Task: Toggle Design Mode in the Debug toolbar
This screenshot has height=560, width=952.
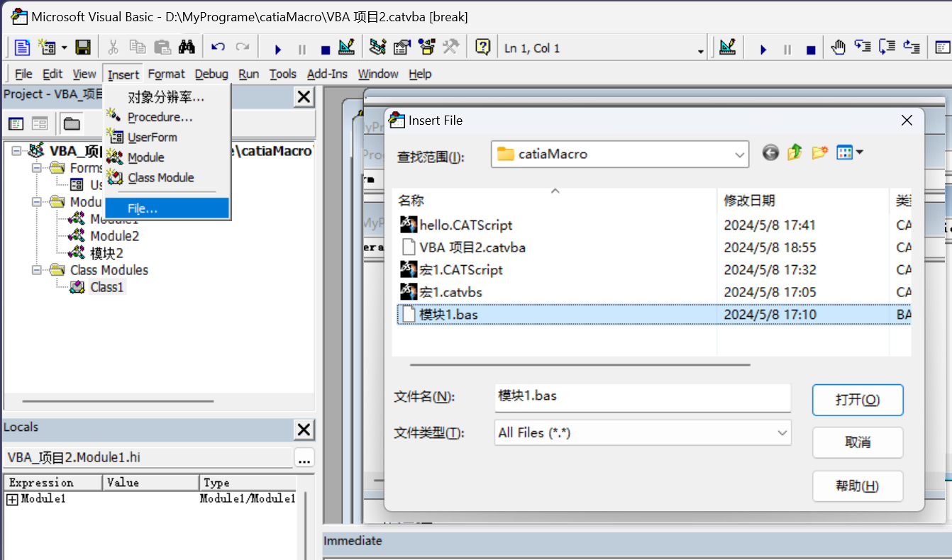Action: pyautogui.click(x=727, y=47)
